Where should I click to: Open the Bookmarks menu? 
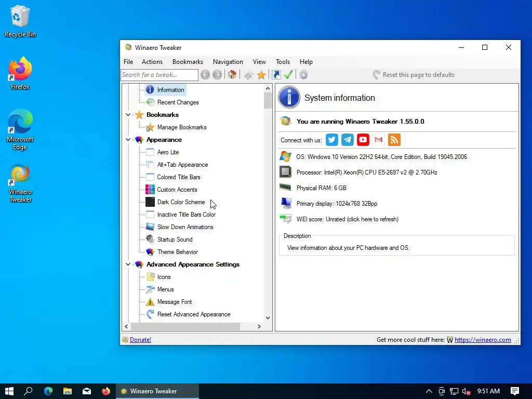tap(188, 62)
